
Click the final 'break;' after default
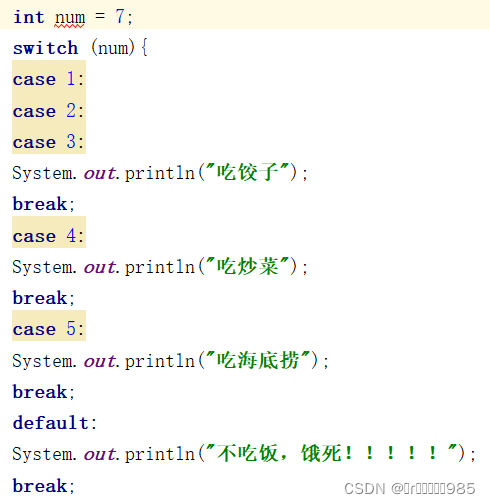tap(43, 486)
